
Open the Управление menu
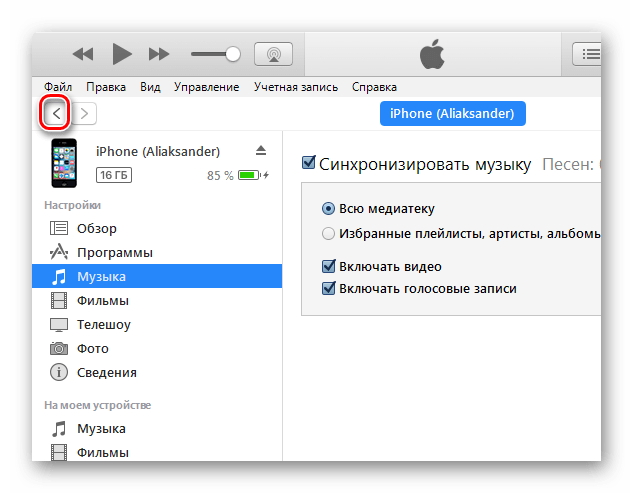pyautogui.click(x=206, y=87)
